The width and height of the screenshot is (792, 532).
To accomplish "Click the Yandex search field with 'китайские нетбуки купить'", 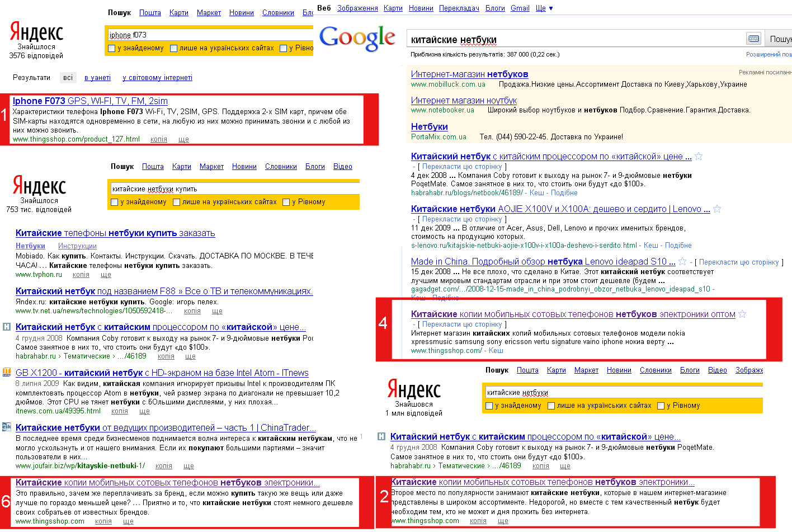I will (234, 189).
